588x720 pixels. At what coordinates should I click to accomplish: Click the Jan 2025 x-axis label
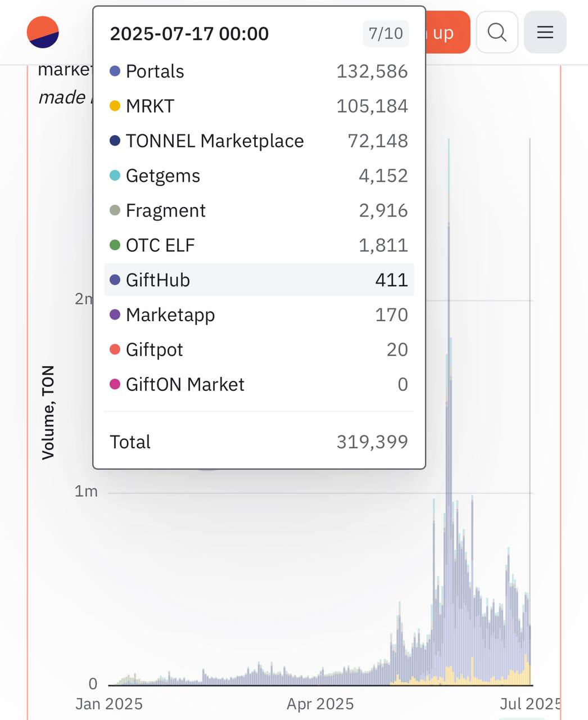click(x=109, y=704)
